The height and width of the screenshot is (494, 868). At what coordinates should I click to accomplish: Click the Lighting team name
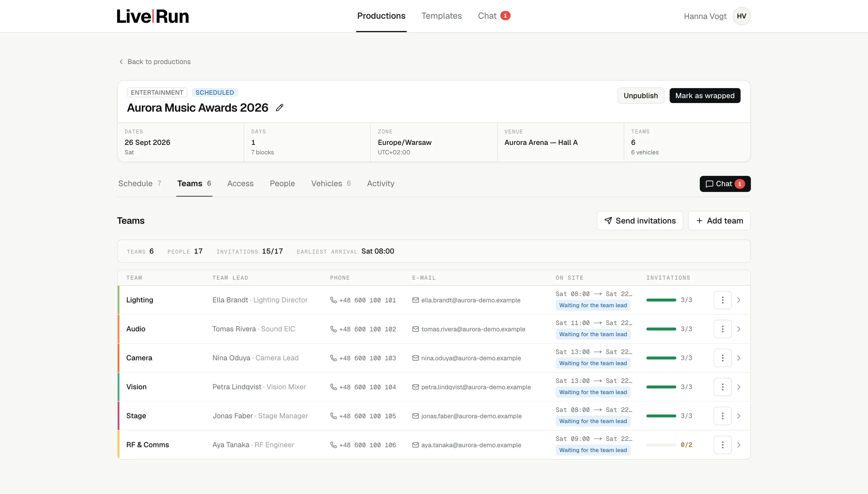pyautogui.click(x=140, y=300)
